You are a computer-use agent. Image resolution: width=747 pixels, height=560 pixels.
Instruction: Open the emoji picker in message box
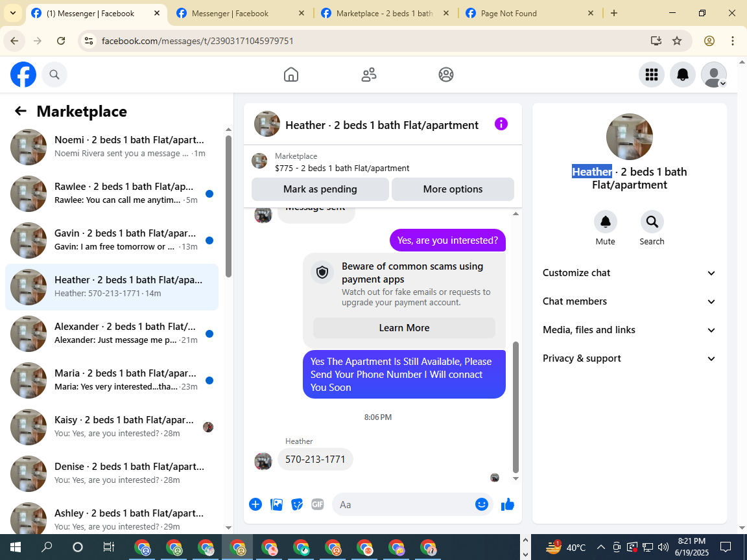(482, 504)
